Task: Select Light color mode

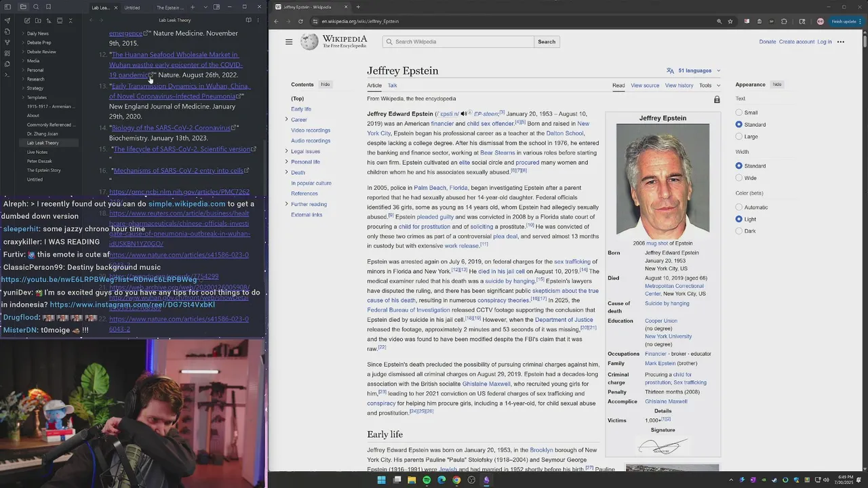Action: pos(739,220)
